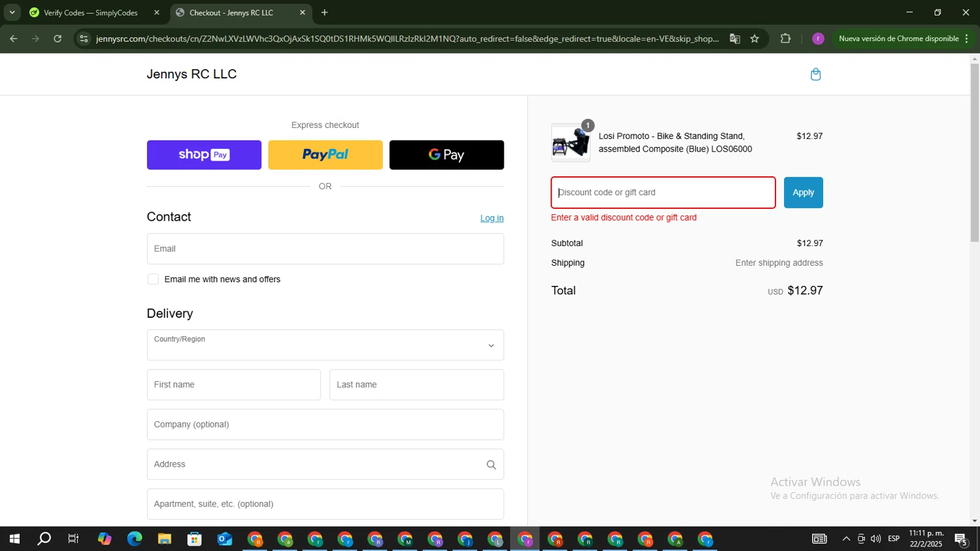This screenshot has height=551, width=980.
Task: Close the Checkout Jennys RC tab
Action: (x=302, y=12)
